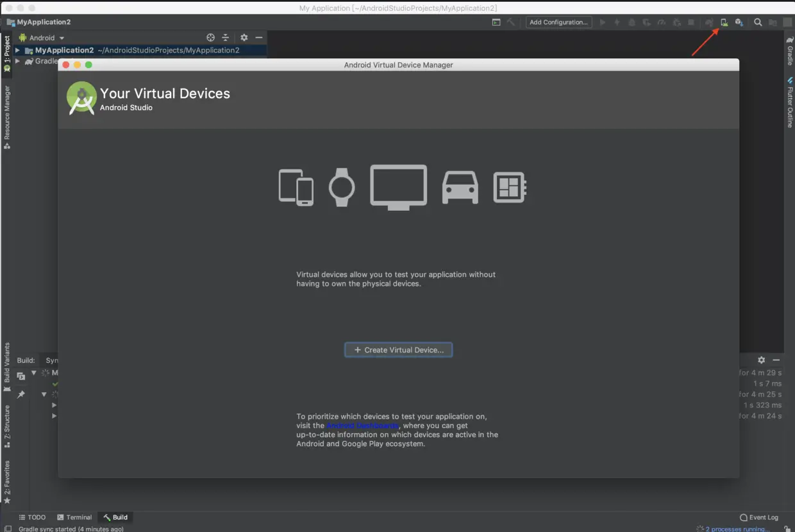Open SDK Manager icon in main toolbar

point(739,22)
